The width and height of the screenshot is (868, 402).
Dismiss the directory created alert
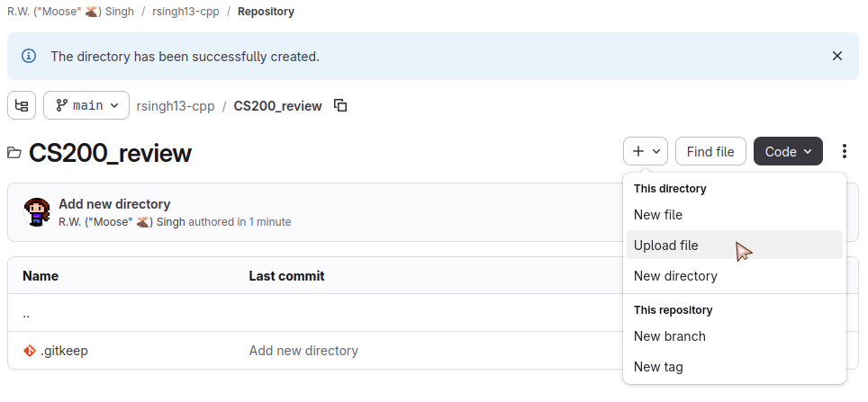click(x=837, y=56)
